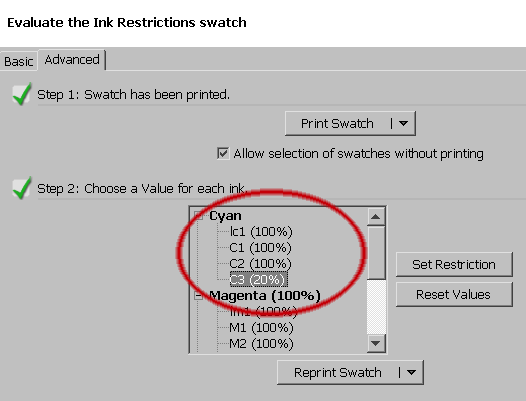Viewport: 526px width, 401px height.
Task: Click the ink list scrollbar thumb
Action: 376,253
